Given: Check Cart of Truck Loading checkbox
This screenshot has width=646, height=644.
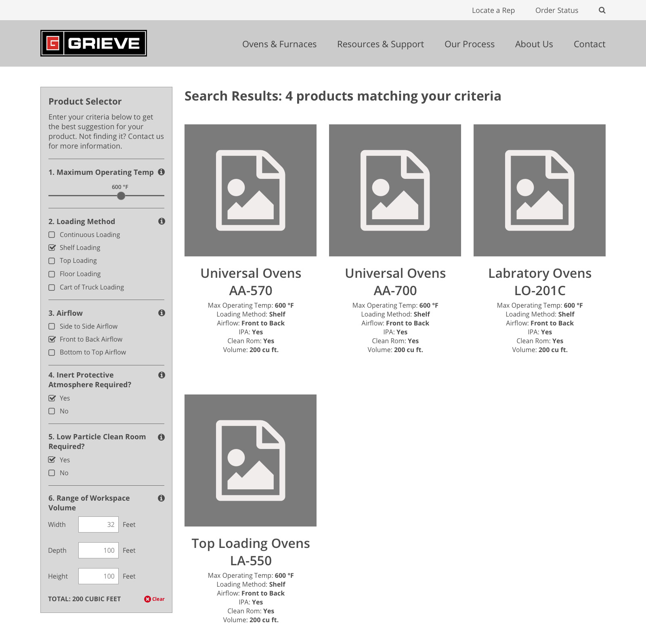Looking at the screenshot, I should click(52, 287).
